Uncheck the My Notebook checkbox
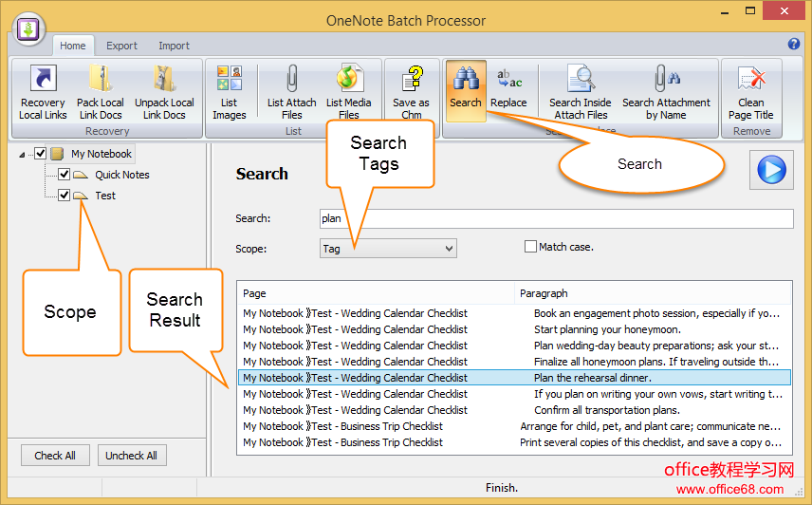The image size is (812, 505). click(40, 154)
